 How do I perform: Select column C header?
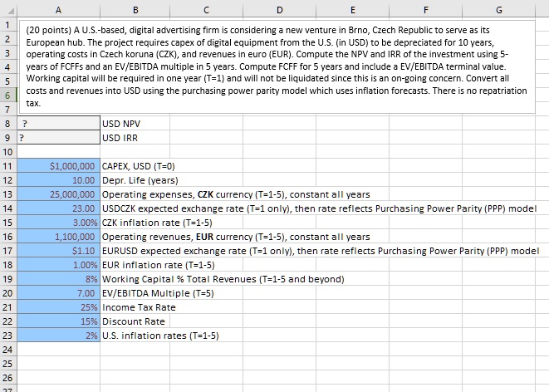206,10
